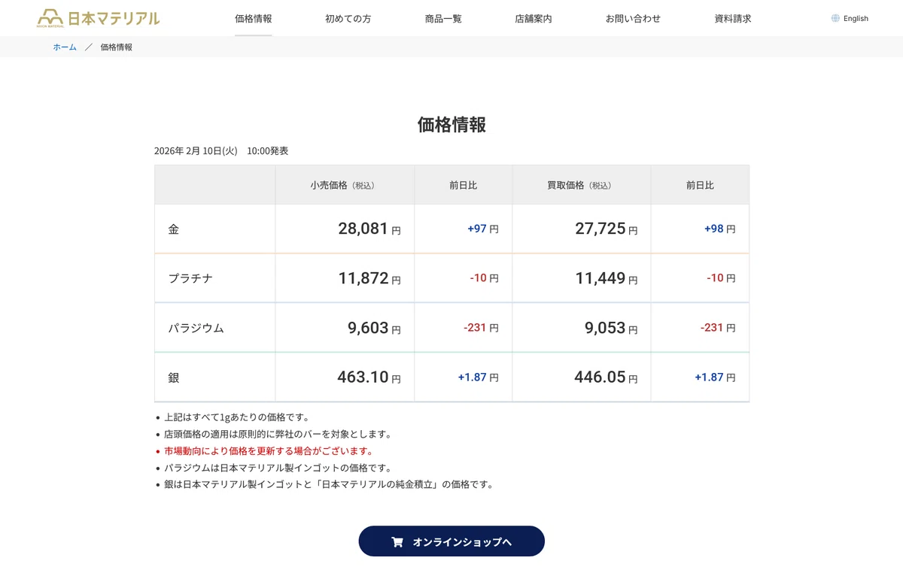Viewport: 903px width, 588px height.
Task: Click the プラチナ row label
Action: (x=190, y=278)
